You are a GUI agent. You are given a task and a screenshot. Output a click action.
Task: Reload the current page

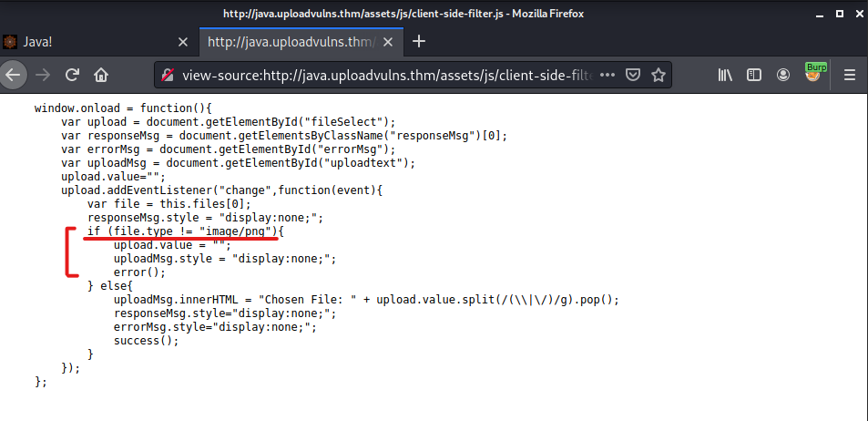(x=72, y=75)
